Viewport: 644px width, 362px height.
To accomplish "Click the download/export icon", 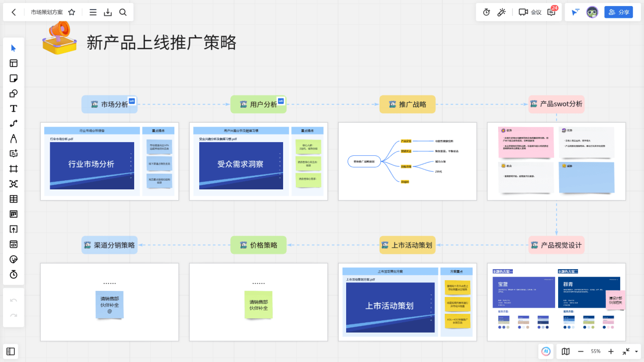I will point(108,12).
